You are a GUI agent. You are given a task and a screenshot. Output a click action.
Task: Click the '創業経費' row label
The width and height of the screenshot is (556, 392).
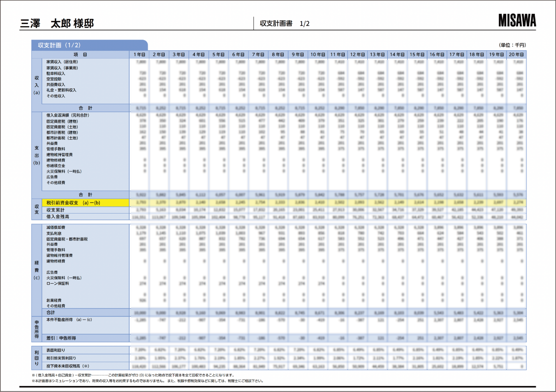[x=54, y=300]
